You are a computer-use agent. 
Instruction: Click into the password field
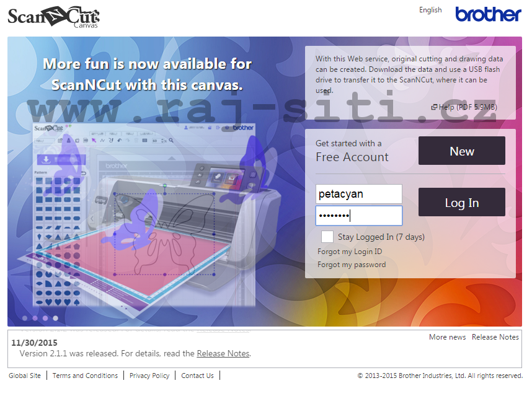[x=358, y=216]
